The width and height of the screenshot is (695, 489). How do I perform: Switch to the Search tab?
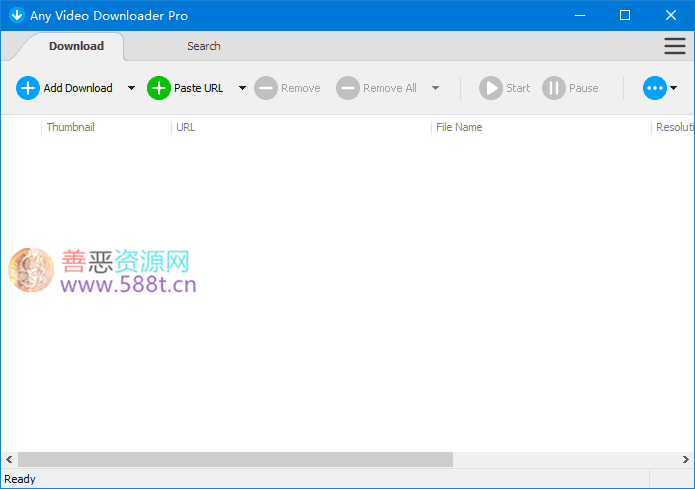click(x=203, y=46)
